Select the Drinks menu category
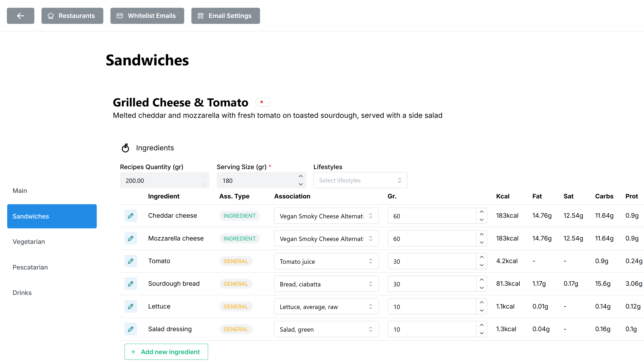Viewport: 644px width, 362px height. coord(52,293)
